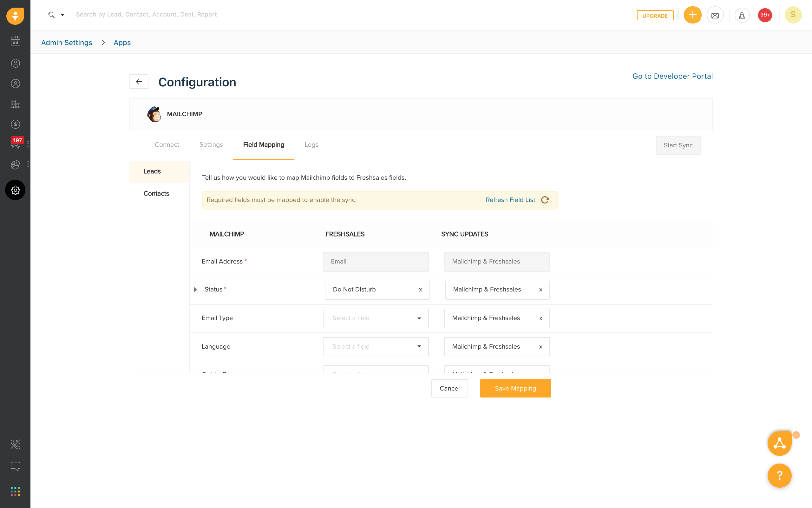Click the Cancel button
The height and width of the screenshot is (508, 812).
[x=449, y=388]
